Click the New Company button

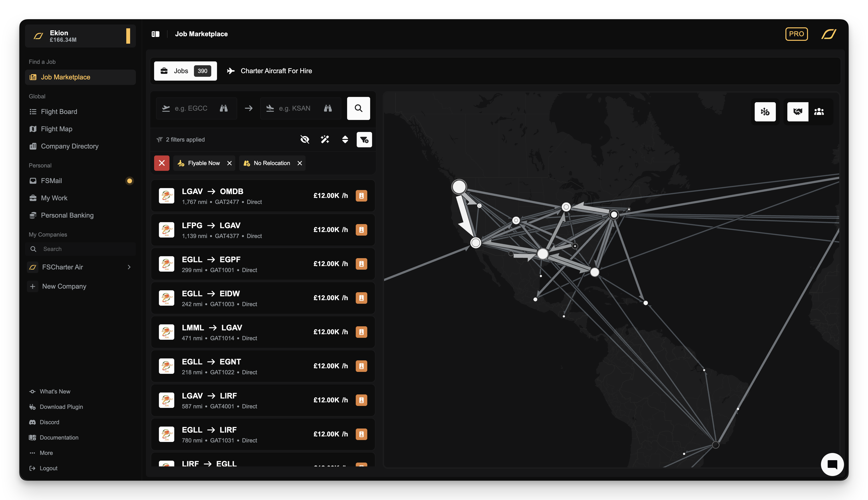click(x=64, y=286)
